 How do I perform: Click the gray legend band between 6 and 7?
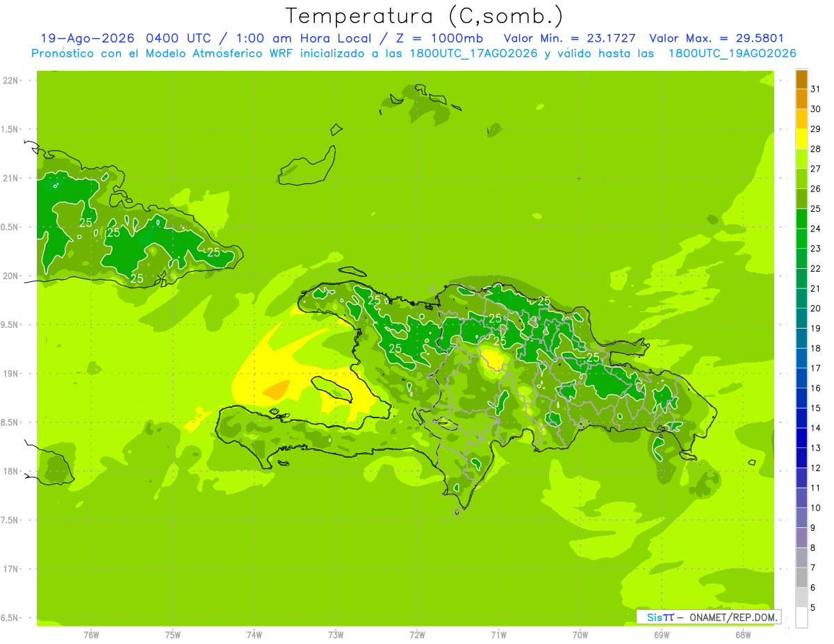point(801,578)
